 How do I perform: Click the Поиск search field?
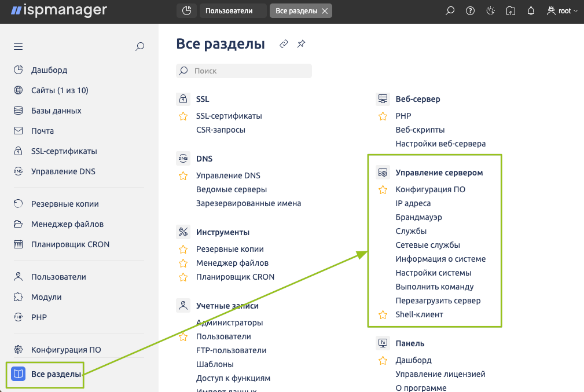point(249,71)
